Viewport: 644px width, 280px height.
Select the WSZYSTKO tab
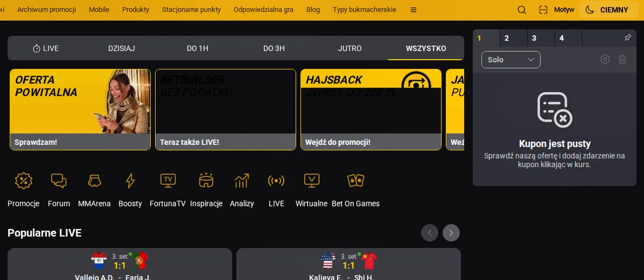tap(426, 48)
